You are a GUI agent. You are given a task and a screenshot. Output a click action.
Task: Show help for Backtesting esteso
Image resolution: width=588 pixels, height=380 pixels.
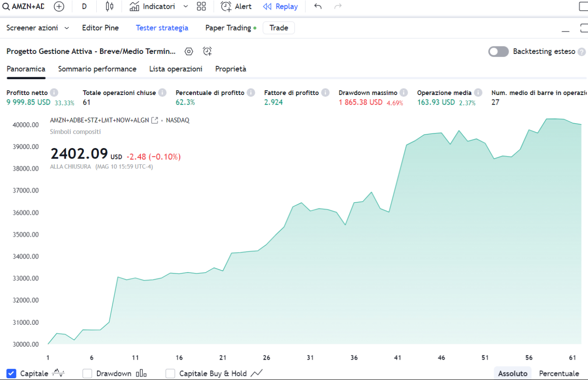[x=582, y=52]
